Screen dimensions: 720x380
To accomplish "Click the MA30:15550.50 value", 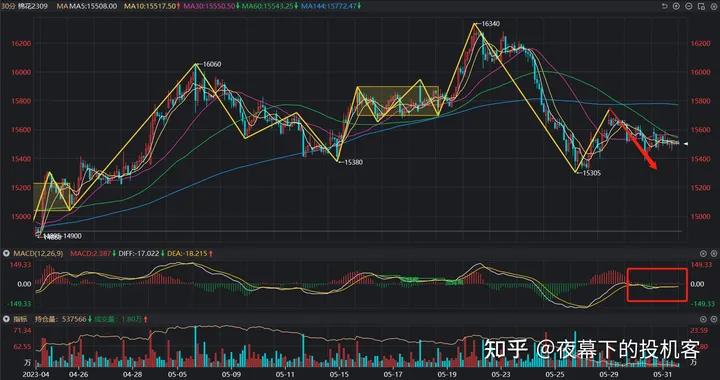I will pos(209,6).
